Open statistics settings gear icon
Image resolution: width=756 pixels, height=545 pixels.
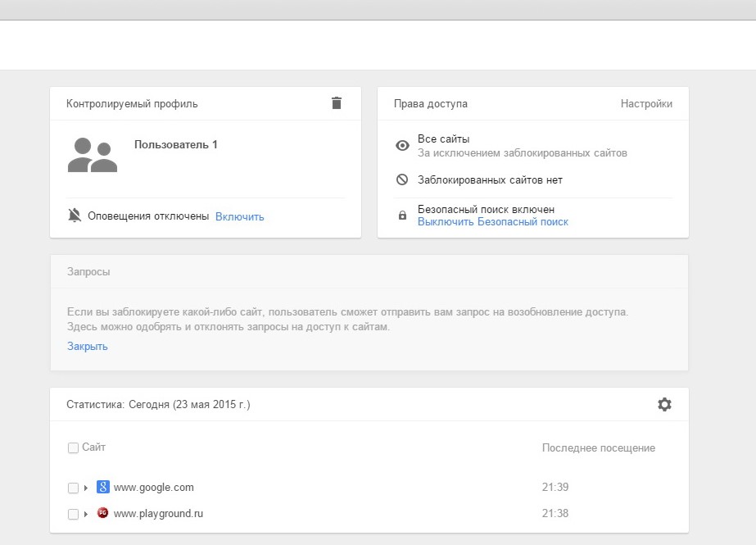[664, 404]
